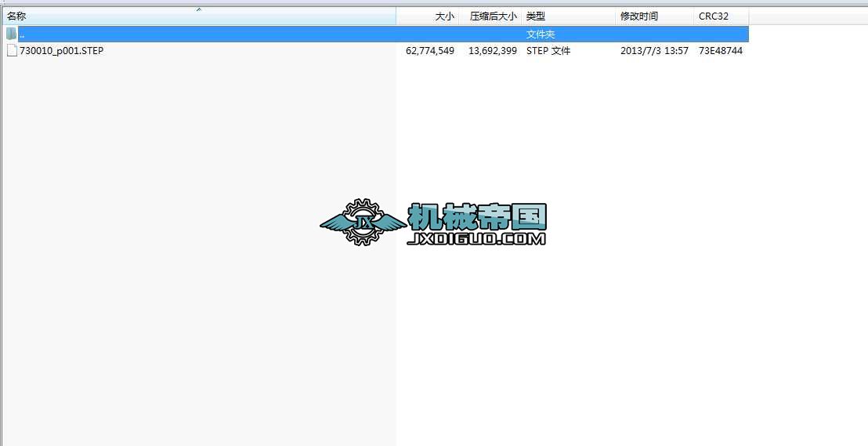Sort by the 类型 column header
Image resolution: width=868 pixels, height=446 pixels.
(569, 16)
